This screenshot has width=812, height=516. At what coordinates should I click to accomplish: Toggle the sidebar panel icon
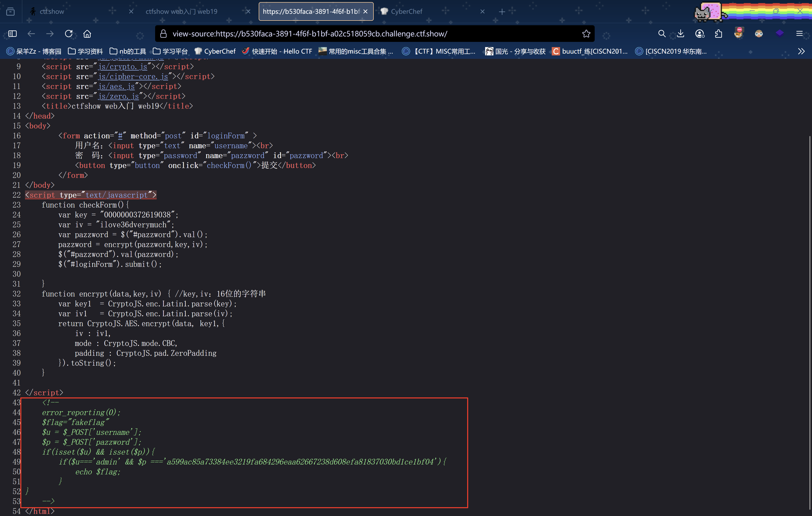(x=12, y=34)
